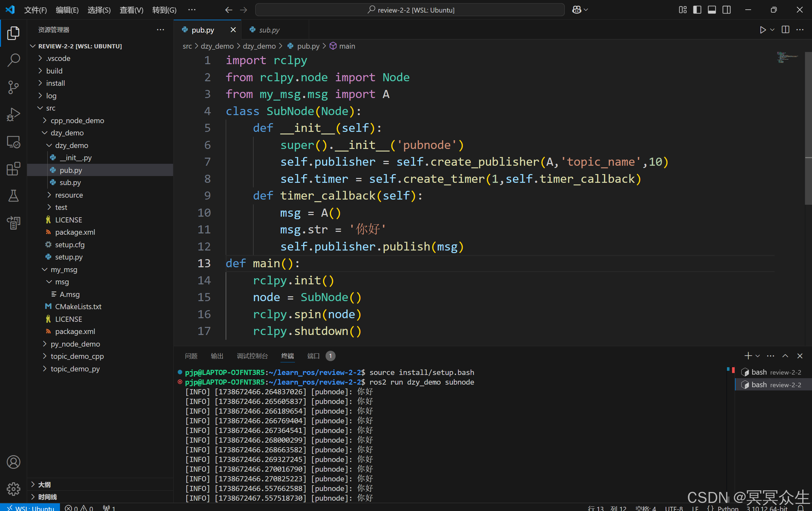This screenshot has width=812, height=511.
Task: Switch to the sub.py editor tab
Action: [x=269, y=30]
